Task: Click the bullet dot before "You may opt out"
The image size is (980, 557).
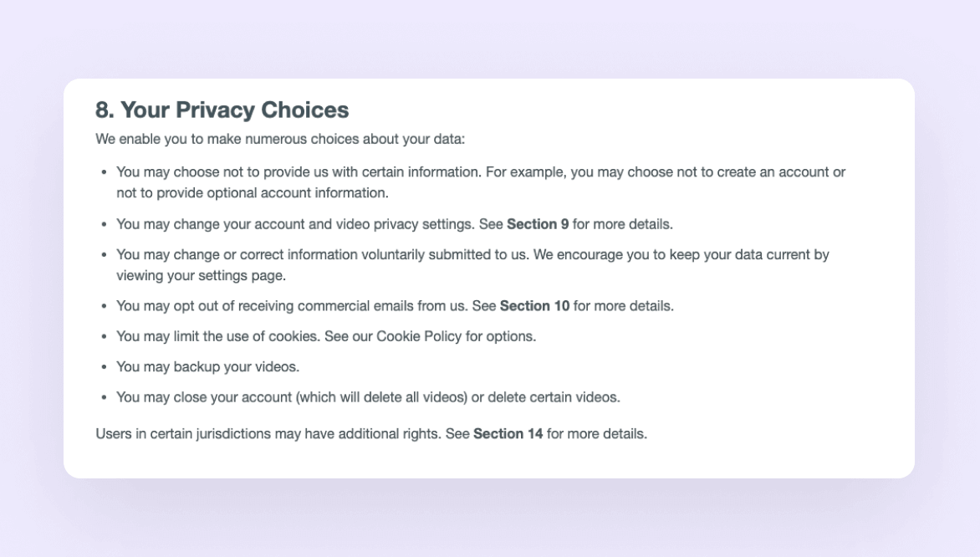Action: [104, 307]
